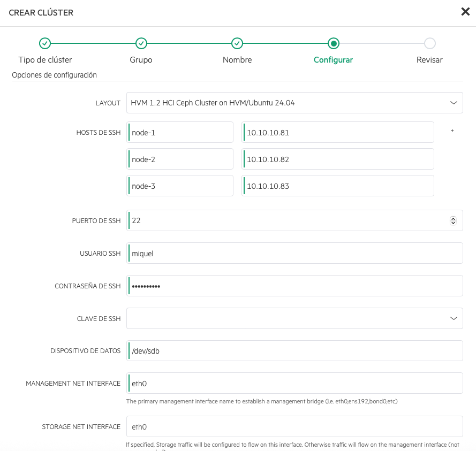This screenshot has height=451, width=476.
Task: Select the 10.10.10.83 IP address field
Action: [337, 186]
